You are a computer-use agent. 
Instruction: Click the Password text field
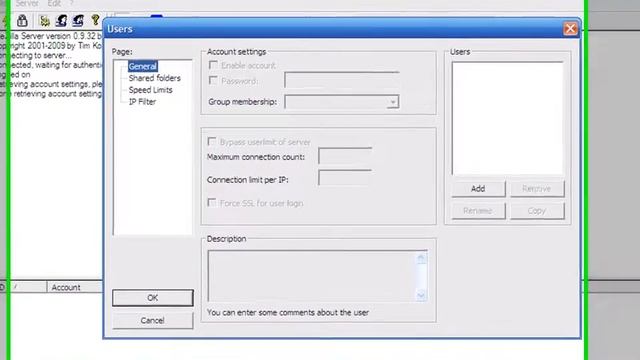pos(342,80)
